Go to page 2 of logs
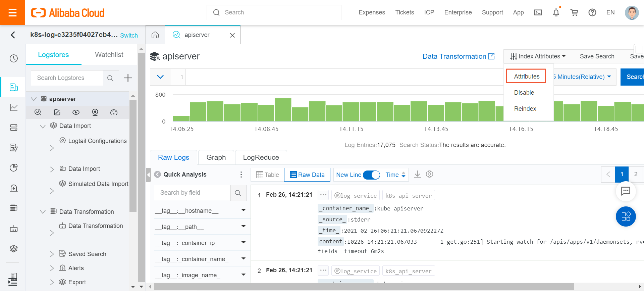 click(636, 174)
